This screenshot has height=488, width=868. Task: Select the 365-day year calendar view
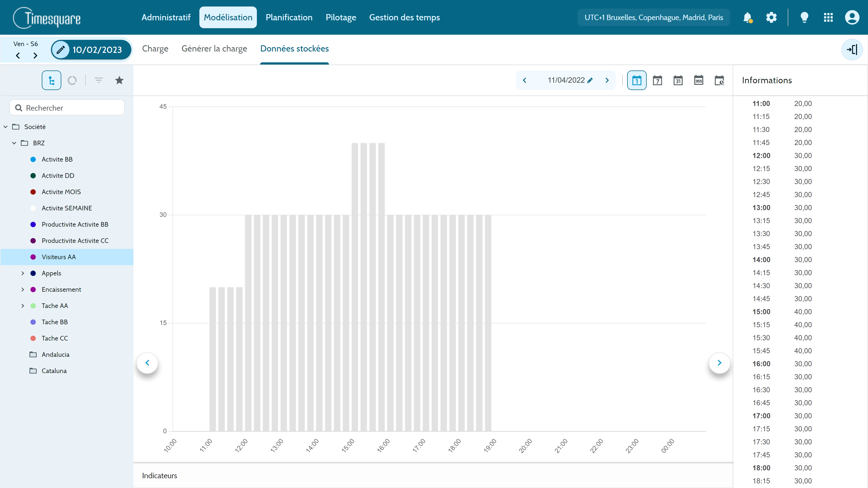698,80
